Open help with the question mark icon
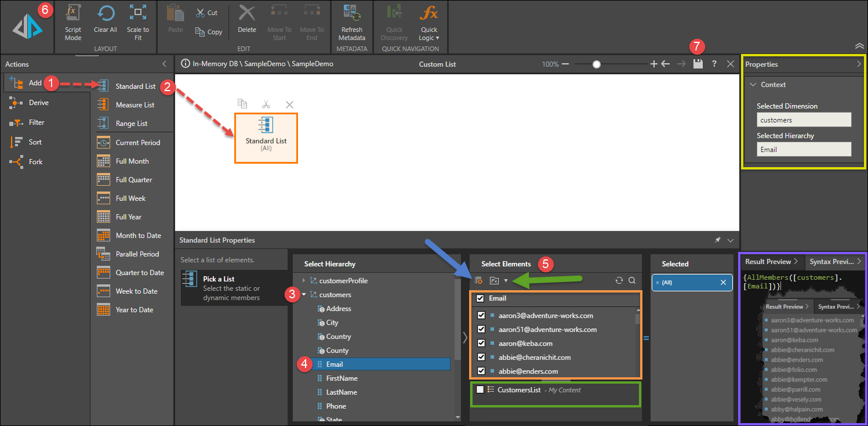Viewport: 868px width, 426px height. click(x=714, y=64)
